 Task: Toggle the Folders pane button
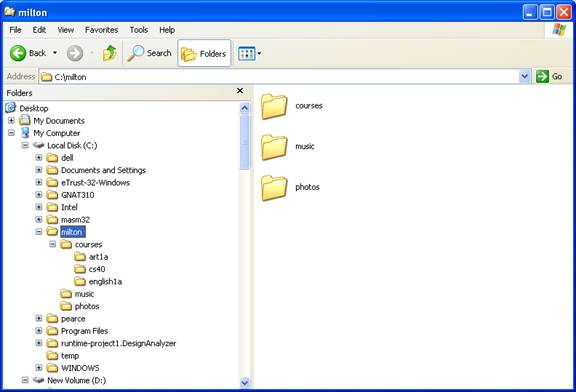pos(204,54)
